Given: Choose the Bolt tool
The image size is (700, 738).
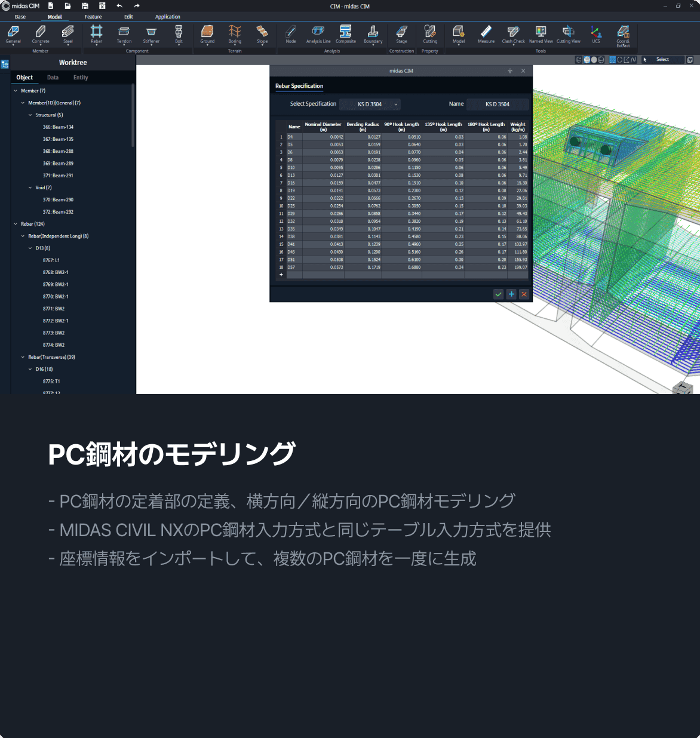Looking at the screenshot, I should [179, 35].
